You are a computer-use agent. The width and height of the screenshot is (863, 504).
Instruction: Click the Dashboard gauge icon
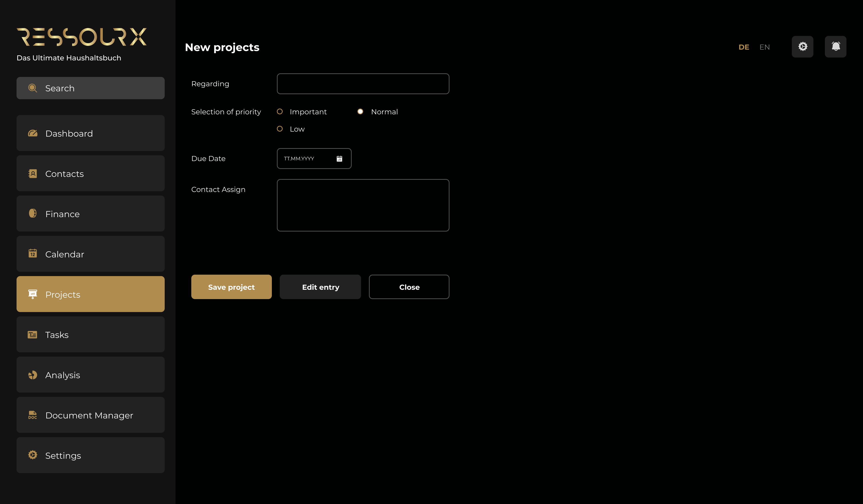pyautogui.click(x=33, y=133)
